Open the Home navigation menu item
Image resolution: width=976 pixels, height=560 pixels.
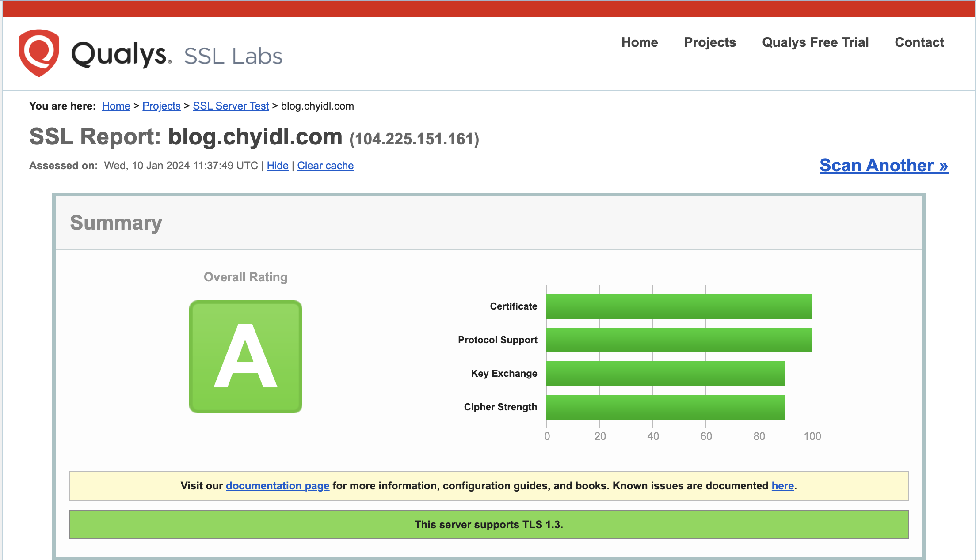(x=640, y=42)
